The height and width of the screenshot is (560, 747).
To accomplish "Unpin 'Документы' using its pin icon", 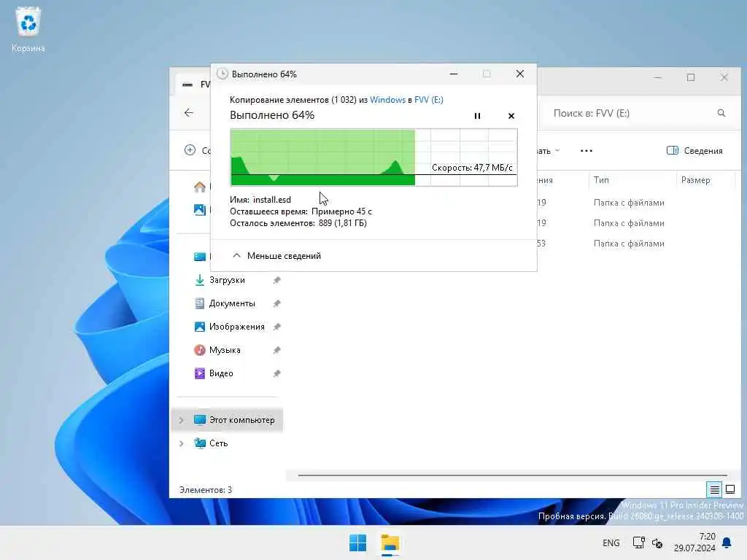I will tap(276, 303).
